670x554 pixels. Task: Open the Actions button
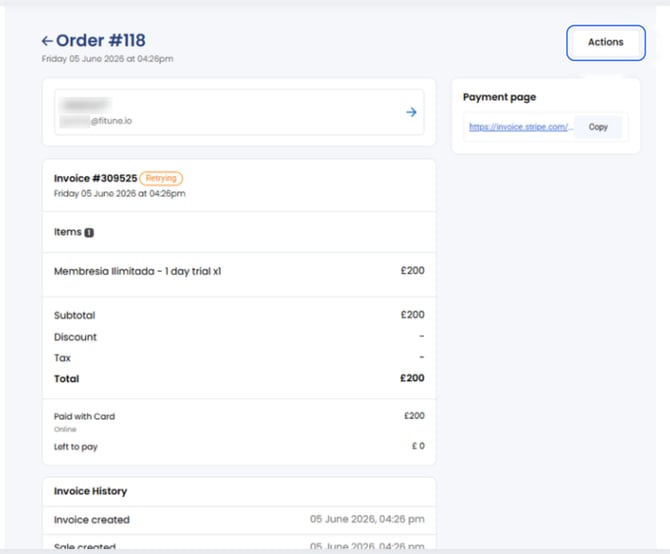605,42
